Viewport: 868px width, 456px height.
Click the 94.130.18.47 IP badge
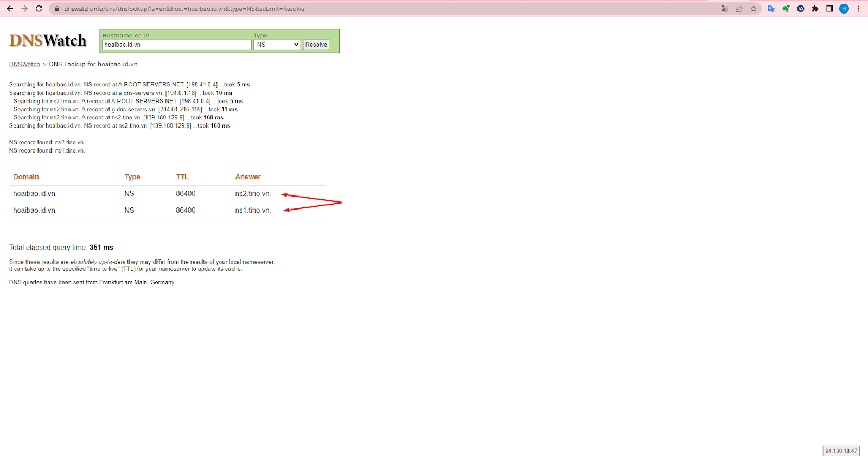pos(841,451)
